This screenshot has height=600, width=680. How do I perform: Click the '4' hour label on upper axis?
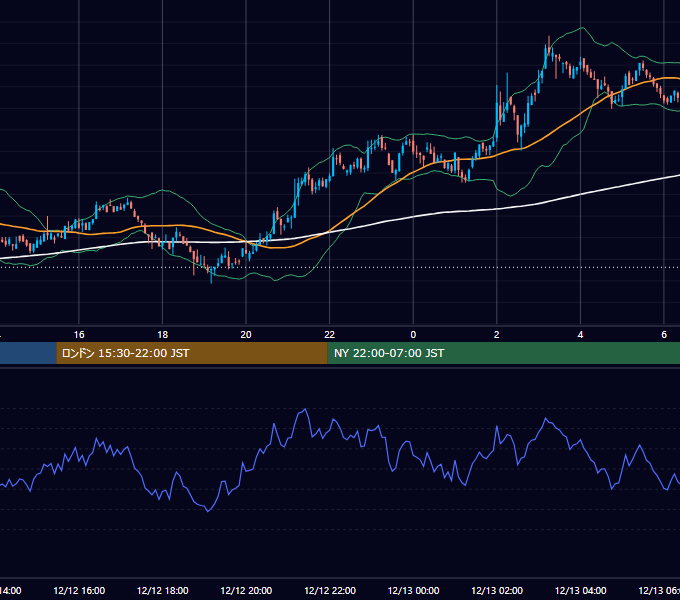click(x=580, y=335)
